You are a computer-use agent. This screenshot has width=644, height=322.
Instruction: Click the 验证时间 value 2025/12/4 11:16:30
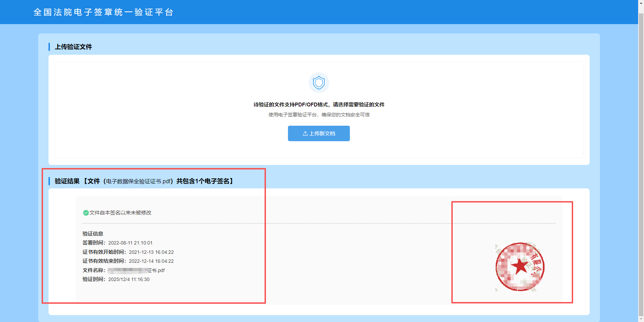pos(129,279)
